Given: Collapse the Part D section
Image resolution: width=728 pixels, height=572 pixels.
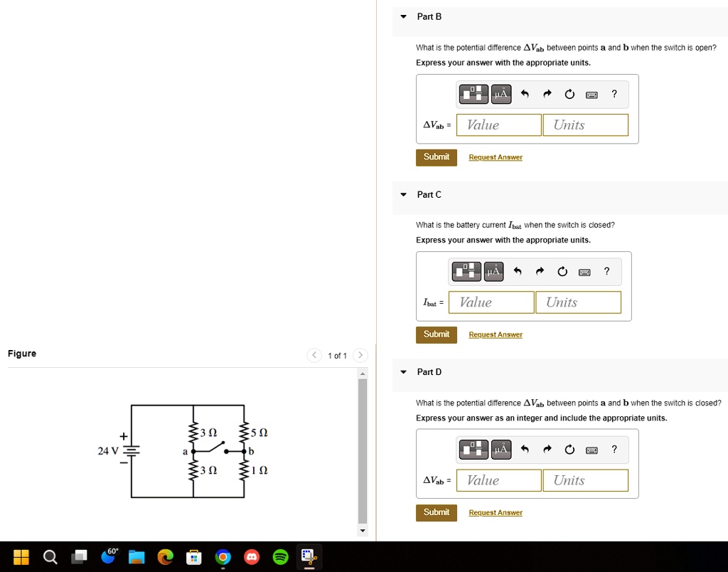Looking at the screenshot, I should (x=403, y=372).
